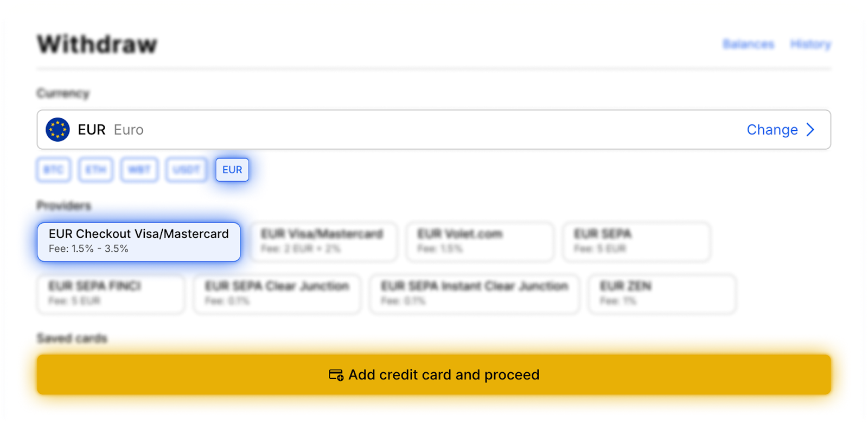Image resolution: width=868 pixels, height=439 pixels.
Task: Select the EUR Volet.com provider
Action: (480, 241)
